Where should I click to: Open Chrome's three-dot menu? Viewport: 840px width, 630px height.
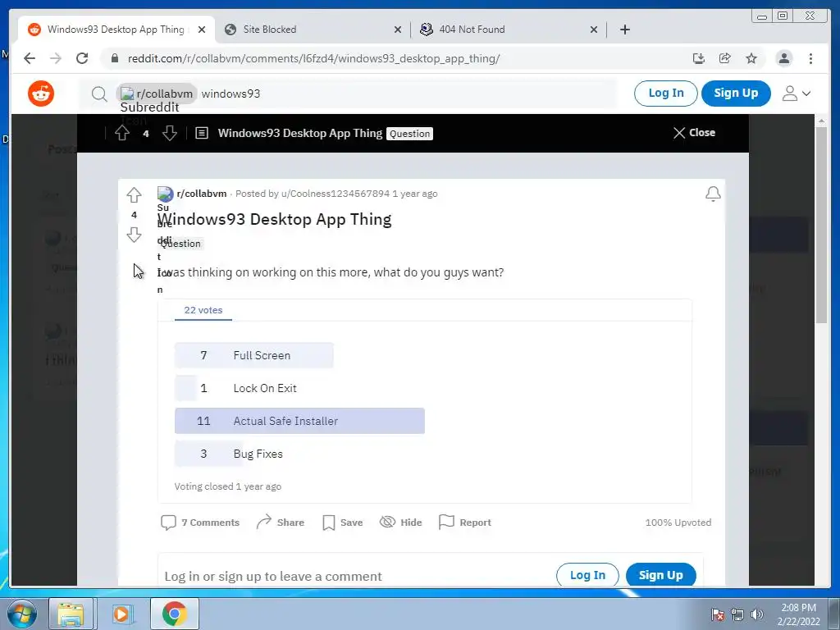click(x=810, y=58)
